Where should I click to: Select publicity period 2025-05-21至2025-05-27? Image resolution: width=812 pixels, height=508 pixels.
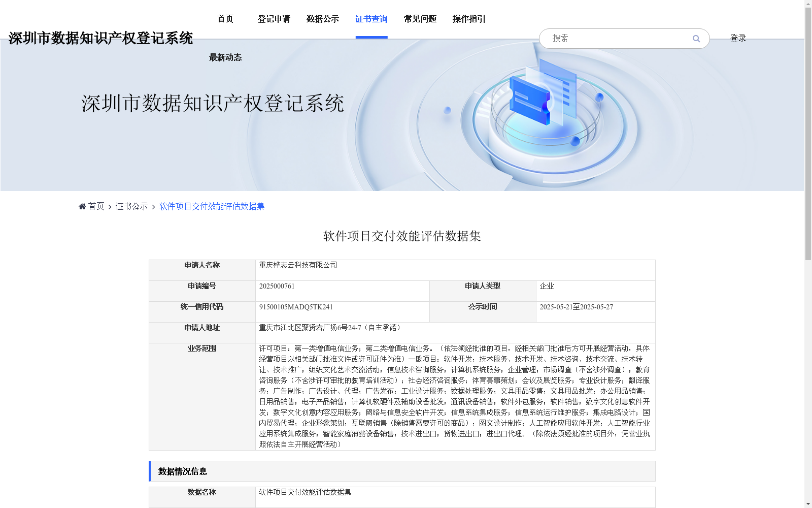576,307
